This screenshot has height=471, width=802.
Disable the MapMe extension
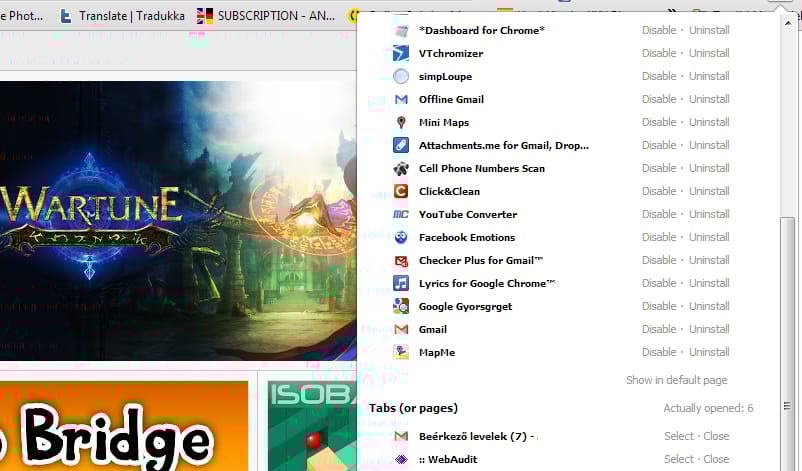pos(659,352)
